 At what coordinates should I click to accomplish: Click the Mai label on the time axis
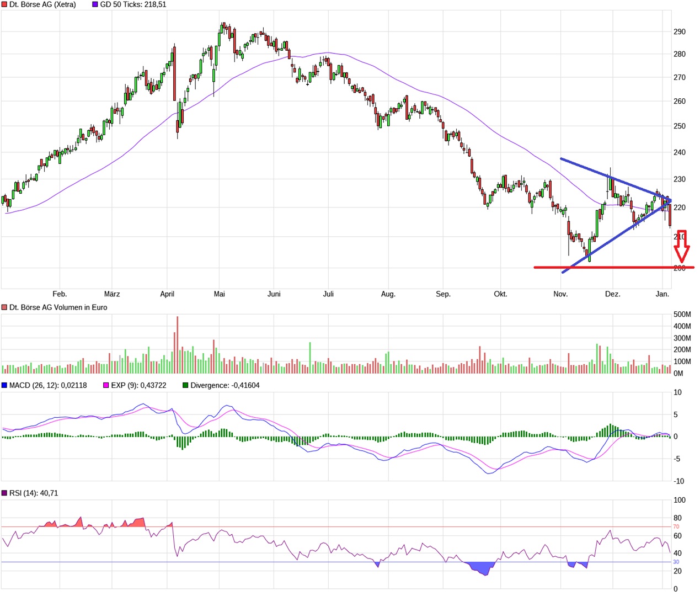[x=220, y=294]
